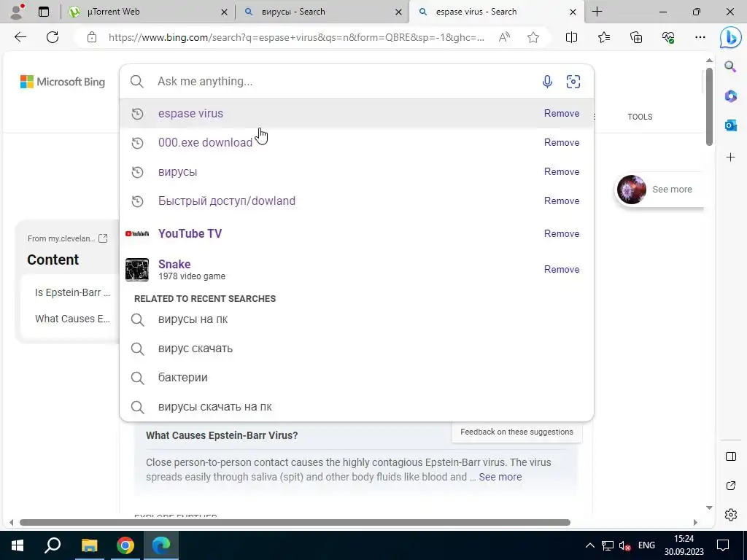Search using an image
This screenshot has height=560, width=747.
point(573,82)
